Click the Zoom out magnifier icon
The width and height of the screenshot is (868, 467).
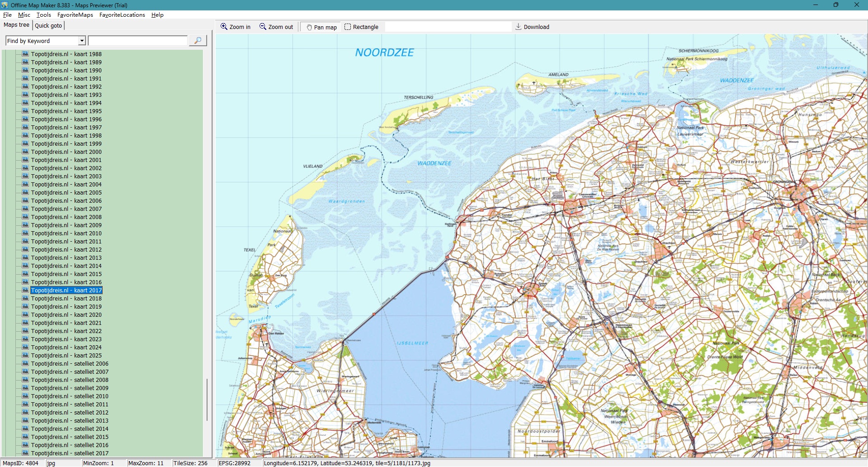[x=263, y=27]
